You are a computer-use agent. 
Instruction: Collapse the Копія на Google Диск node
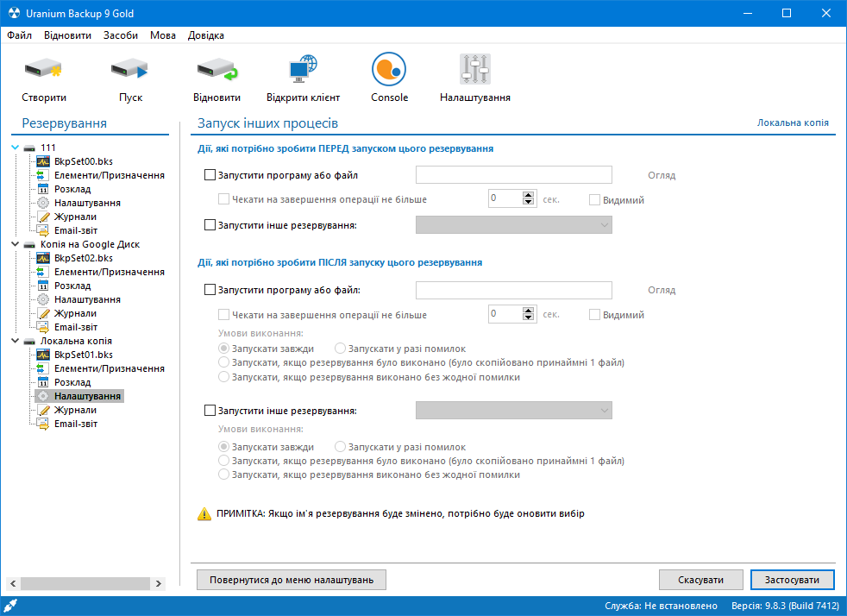click(16, 243)
